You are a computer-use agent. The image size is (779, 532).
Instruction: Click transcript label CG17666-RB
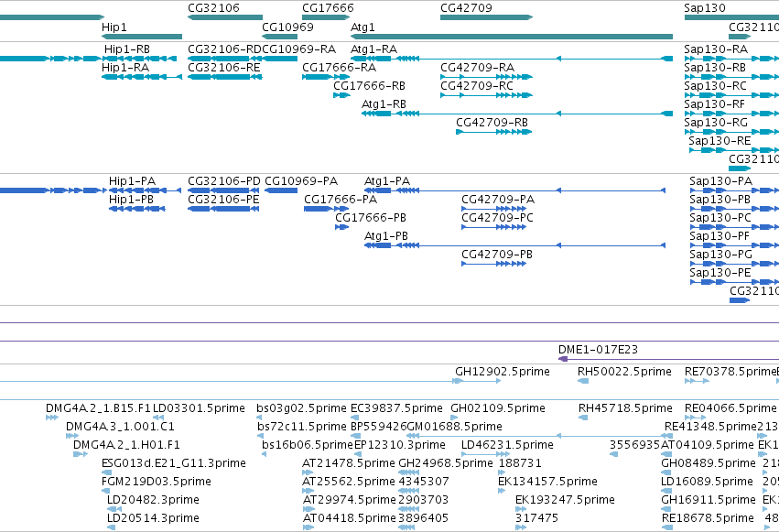[369, 86]
